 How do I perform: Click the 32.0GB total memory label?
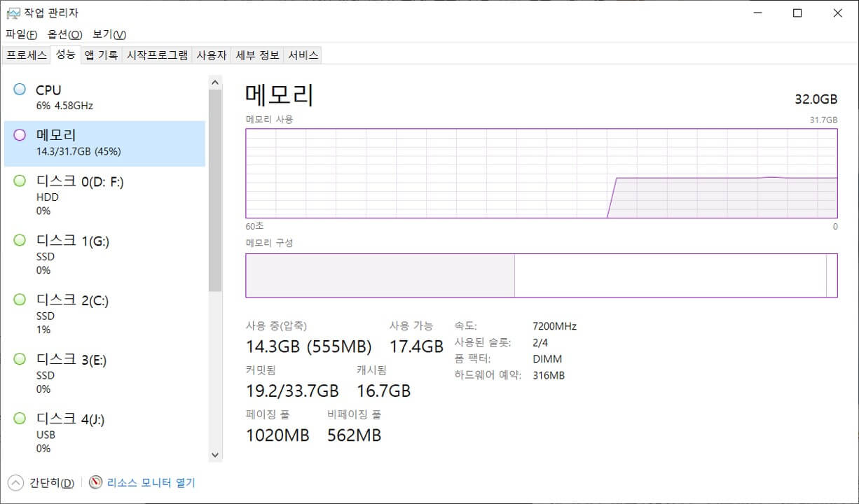[816, 99]
